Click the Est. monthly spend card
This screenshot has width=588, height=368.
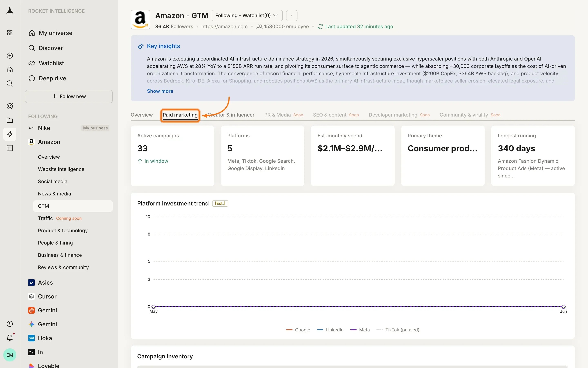pyautogui.click(x=353, y=156)
